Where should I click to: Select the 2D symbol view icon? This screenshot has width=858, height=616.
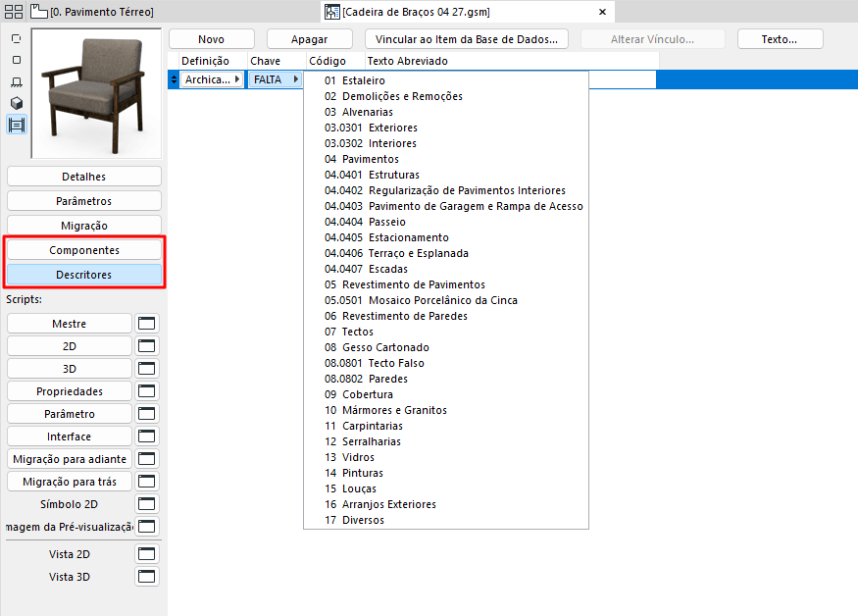click(17, 39)
